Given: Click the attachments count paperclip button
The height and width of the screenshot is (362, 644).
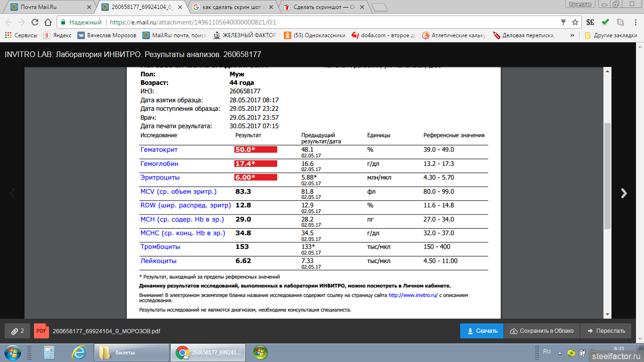Looking at the screenshot, I should click(17, 331).
